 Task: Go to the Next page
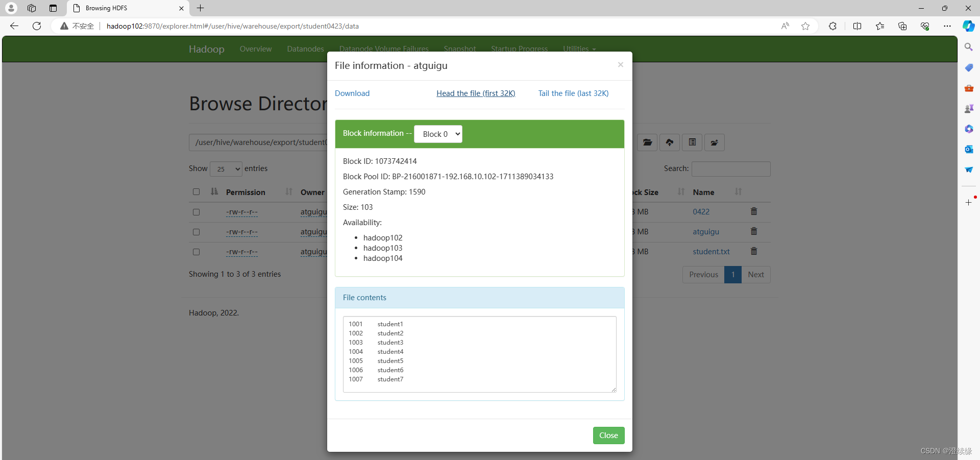click(x=756, y=275)
